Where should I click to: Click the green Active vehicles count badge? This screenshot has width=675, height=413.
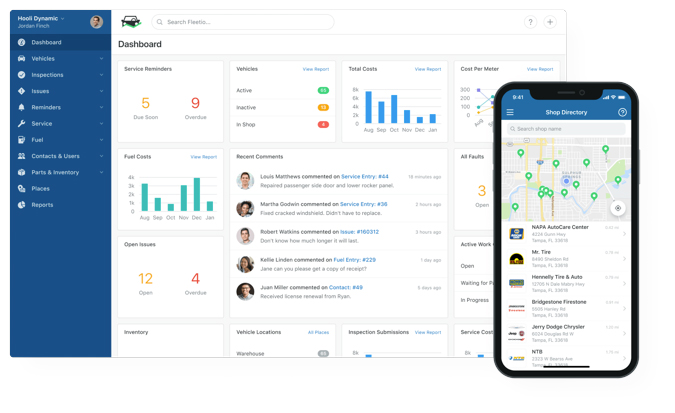[323, 91]
